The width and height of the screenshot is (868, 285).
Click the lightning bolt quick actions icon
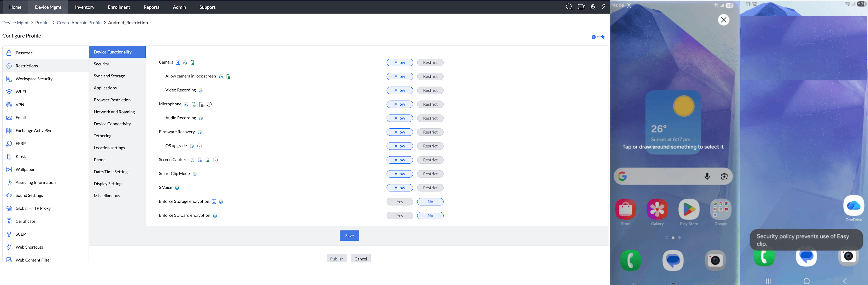point(603,7)
